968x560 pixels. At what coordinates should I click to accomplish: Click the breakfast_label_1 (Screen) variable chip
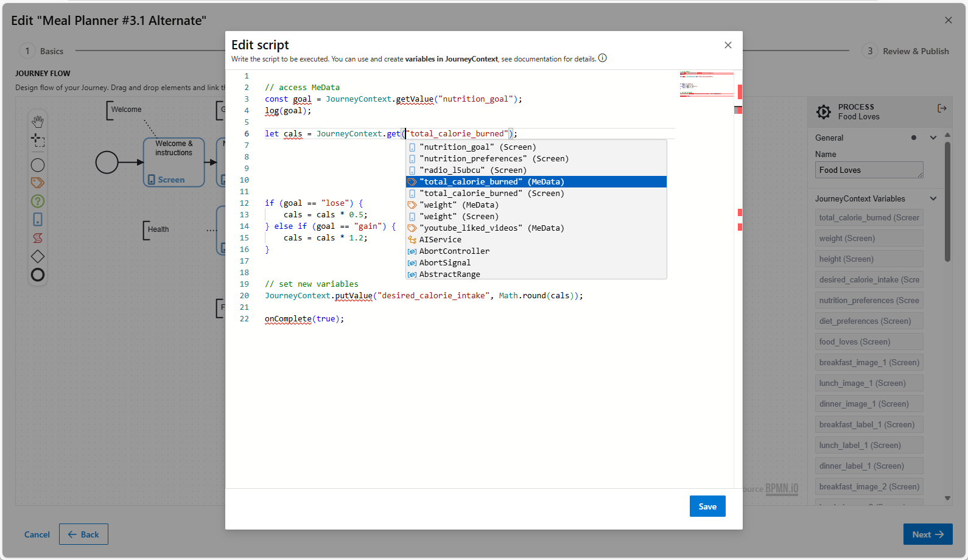click(869, 424)
